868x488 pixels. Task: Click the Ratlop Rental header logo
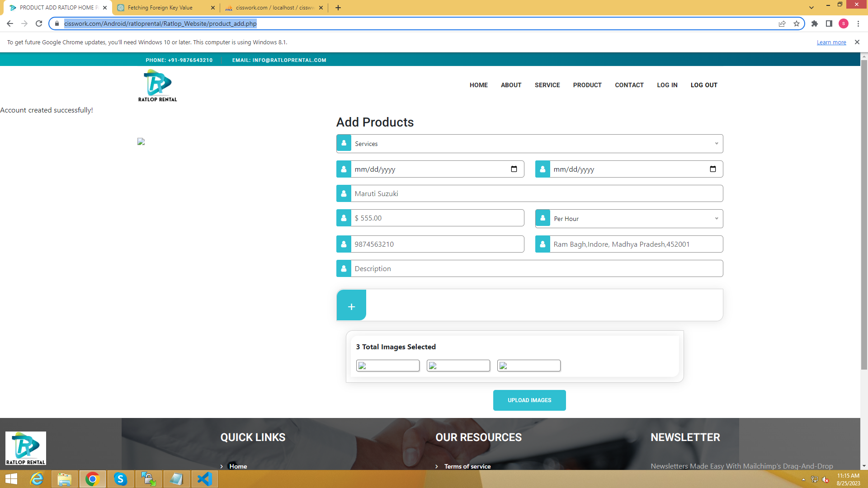[x=157, y=85]
